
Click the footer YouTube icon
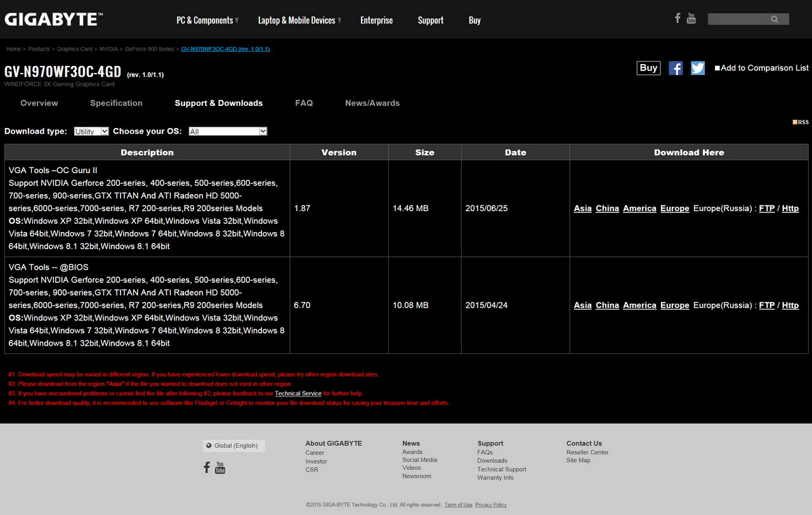click(220, 467)
